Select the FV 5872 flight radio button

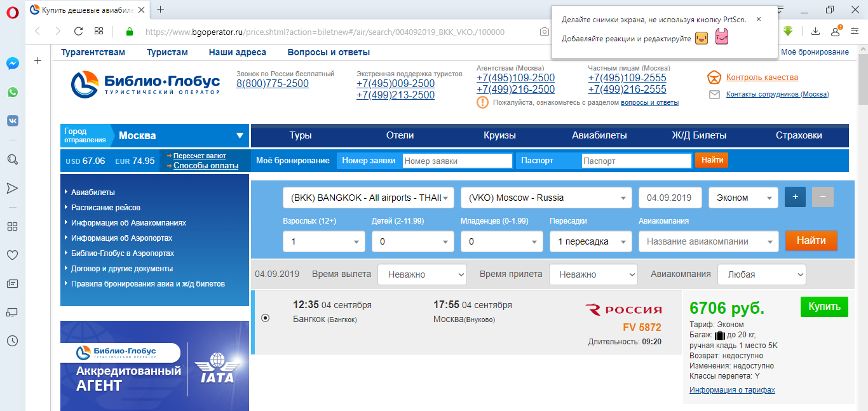coord(266,318)
